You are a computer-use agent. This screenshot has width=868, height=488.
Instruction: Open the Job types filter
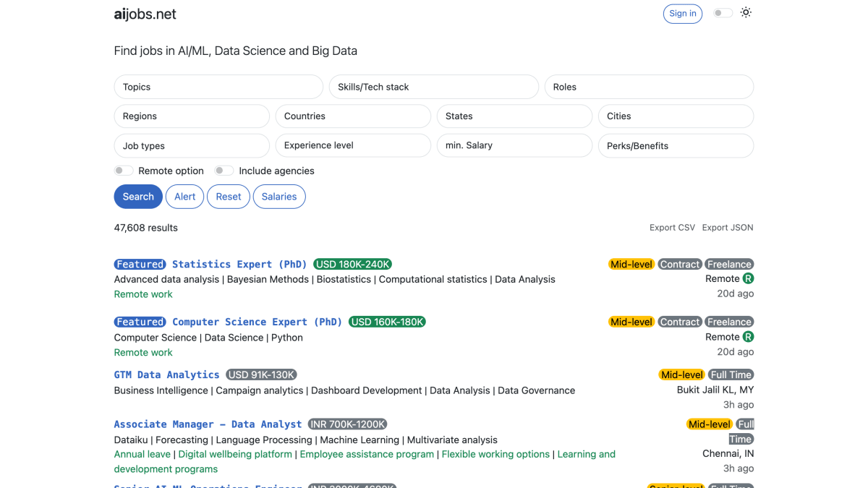click(x=192, y=145)
